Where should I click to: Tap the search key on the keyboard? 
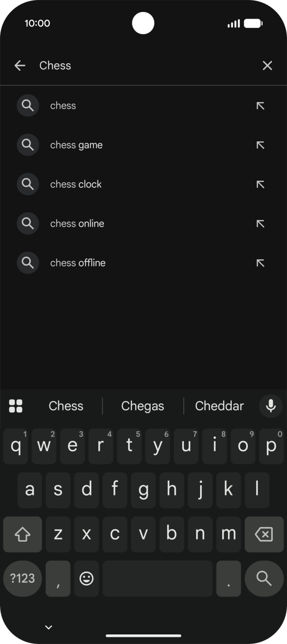(263, 579)
